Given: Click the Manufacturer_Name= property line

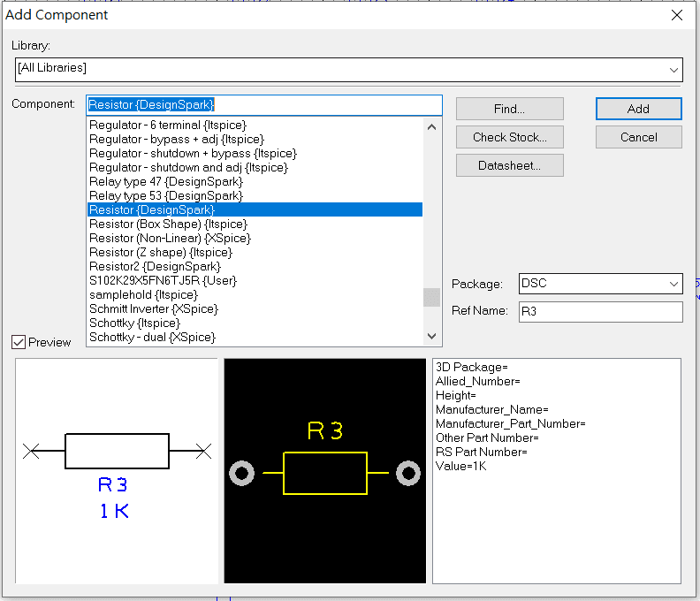Looking at the screenshot, I should coord(491,409).
